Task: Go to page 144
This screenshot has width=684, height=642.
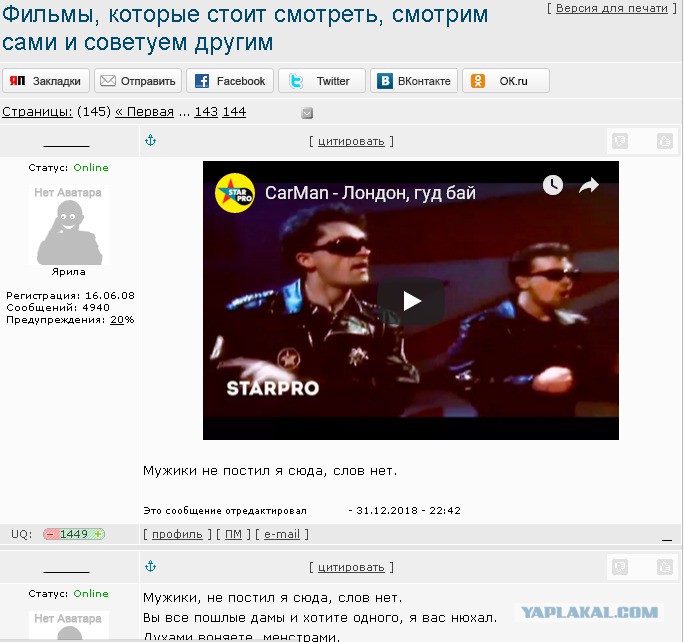Action: point(234,112)
